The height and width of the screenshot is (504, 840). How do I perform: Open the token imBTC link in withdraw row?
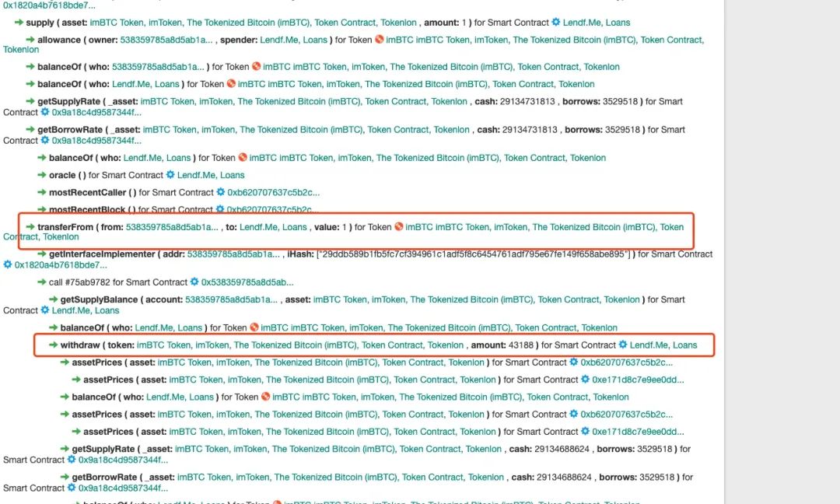(x=300, y=345)
